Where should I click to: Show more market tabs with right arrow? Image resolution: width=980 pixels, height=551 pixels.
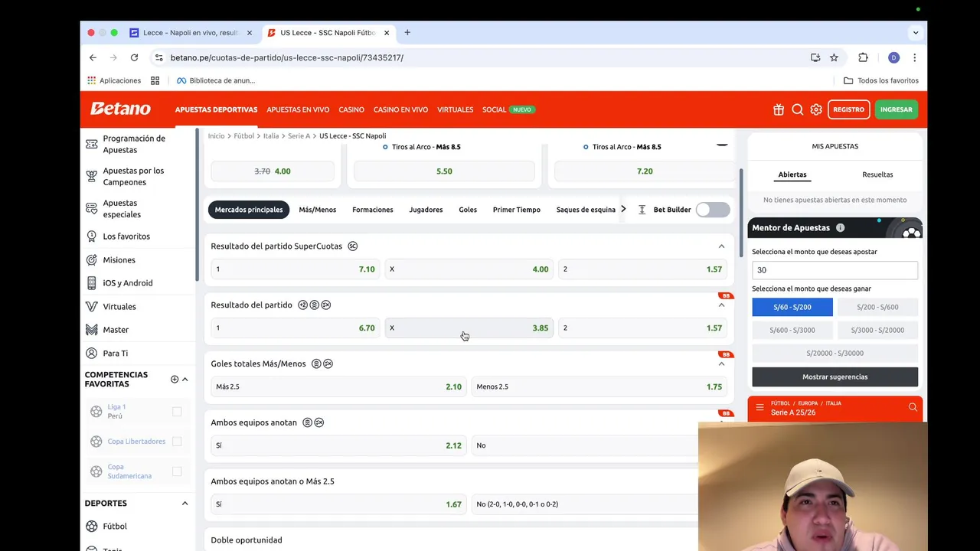(623, 209)
